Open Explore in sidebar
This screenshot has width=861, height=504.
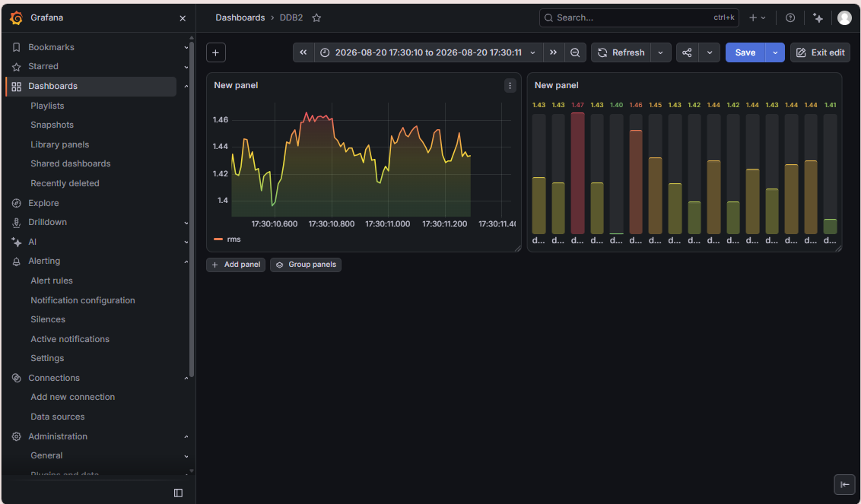(43, 203)
